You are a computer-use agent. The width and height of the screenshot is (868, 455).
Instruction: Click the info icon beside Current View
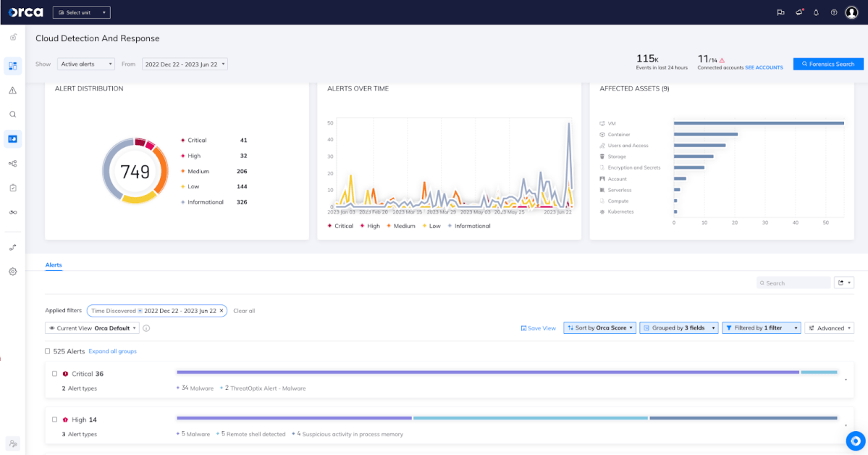146,328
